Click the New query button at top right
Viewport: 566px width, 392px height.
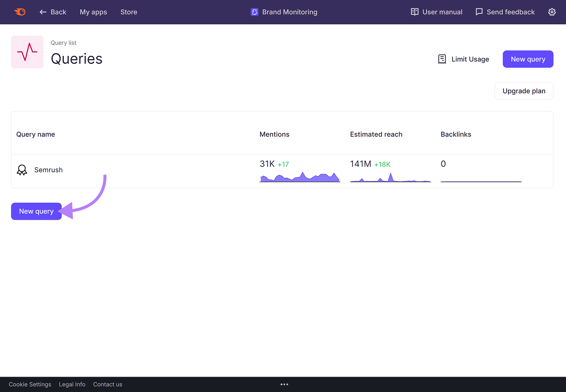(528, 59)
